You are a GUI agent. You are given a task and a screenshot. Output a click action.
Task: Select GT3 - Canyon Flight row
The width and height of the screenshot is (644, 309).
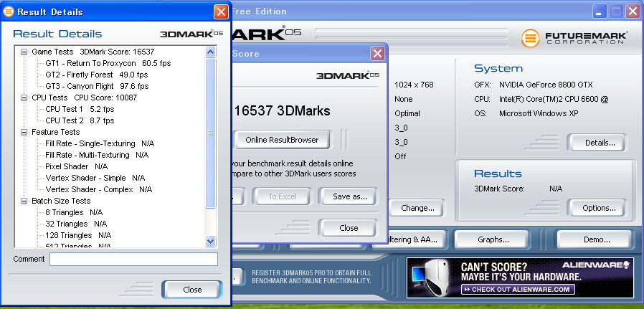[97, 86]
